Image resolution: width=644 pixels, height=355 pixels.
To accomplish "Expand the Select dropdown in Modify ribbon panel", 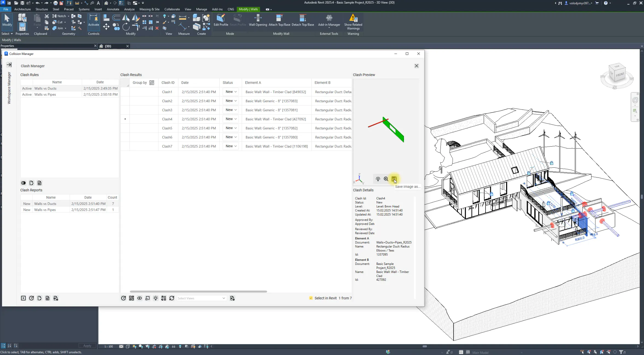I will [7, 34].
